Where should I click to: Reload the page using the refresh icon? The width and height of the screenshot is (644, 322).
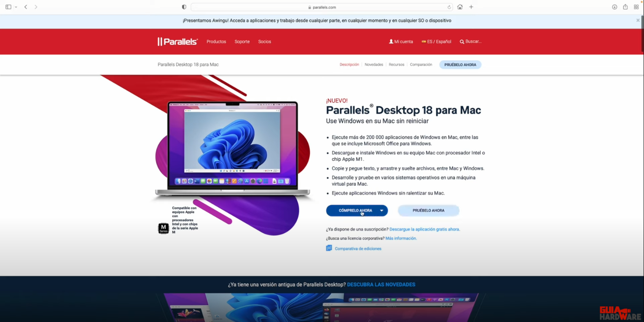click(x=449, y=7)
